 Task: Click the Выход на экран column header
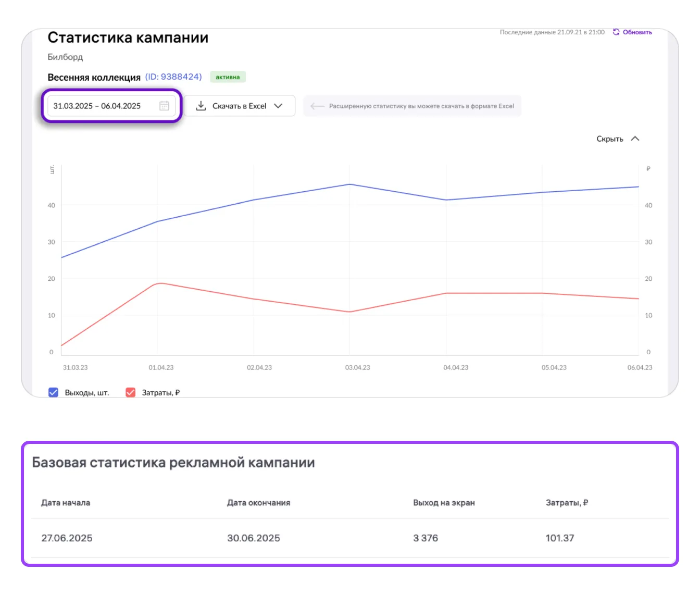click(x=444, y=503)
